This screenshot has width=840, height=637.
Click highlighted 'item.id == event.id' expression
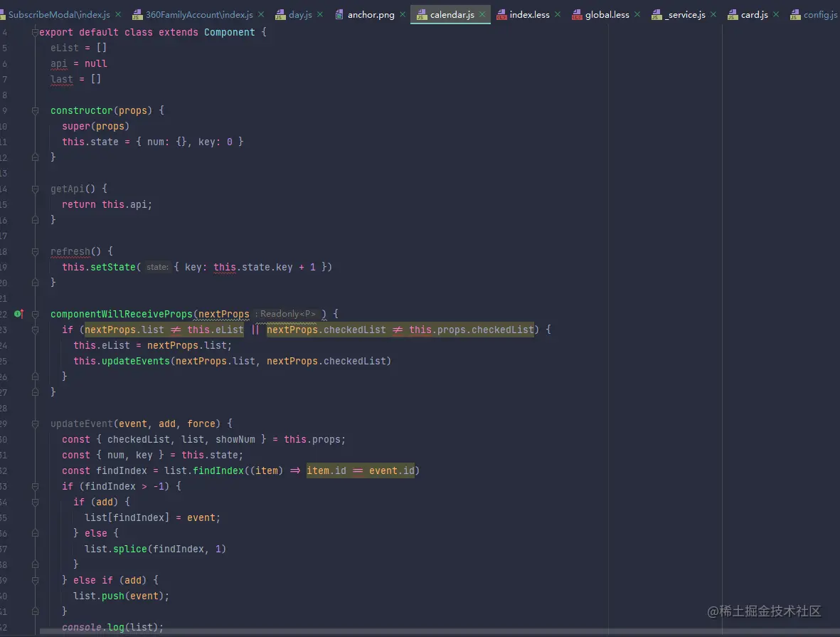(361, 470)
